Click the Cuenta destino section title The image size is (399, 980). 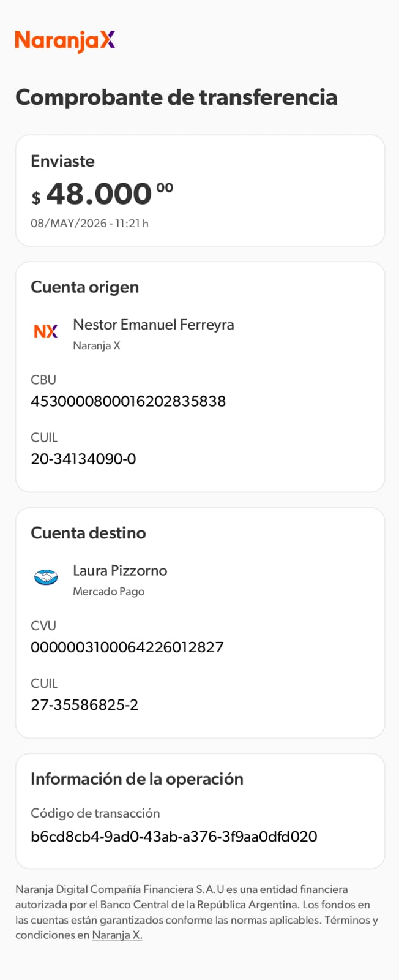tap(88, 533)
